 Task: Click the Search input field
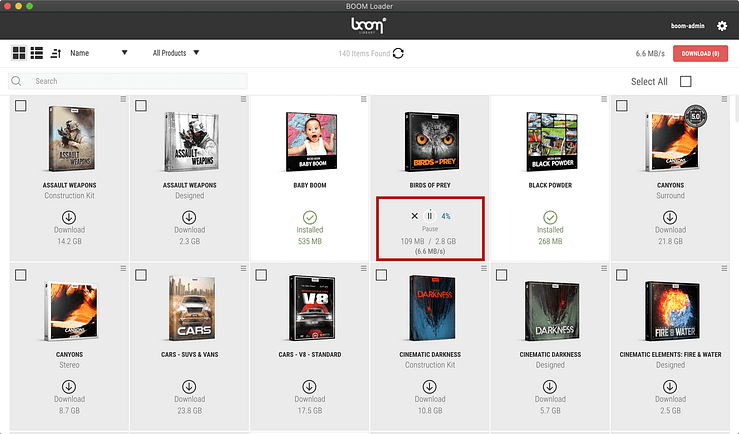(128, 81)
